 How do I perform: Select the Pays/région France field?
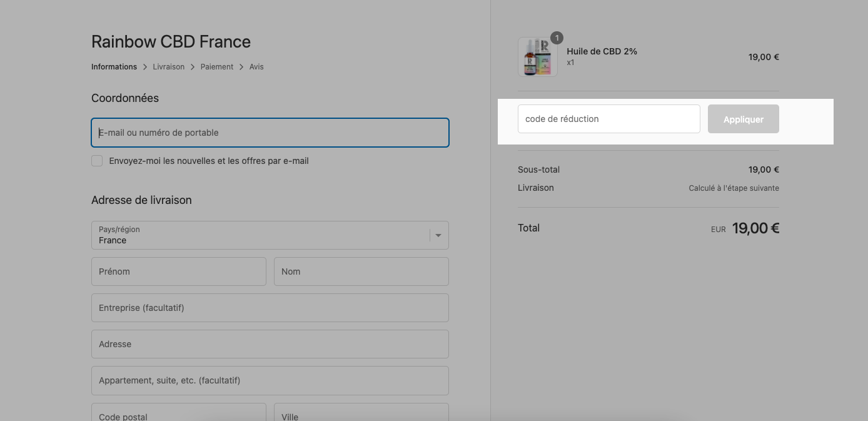(270, 235)
